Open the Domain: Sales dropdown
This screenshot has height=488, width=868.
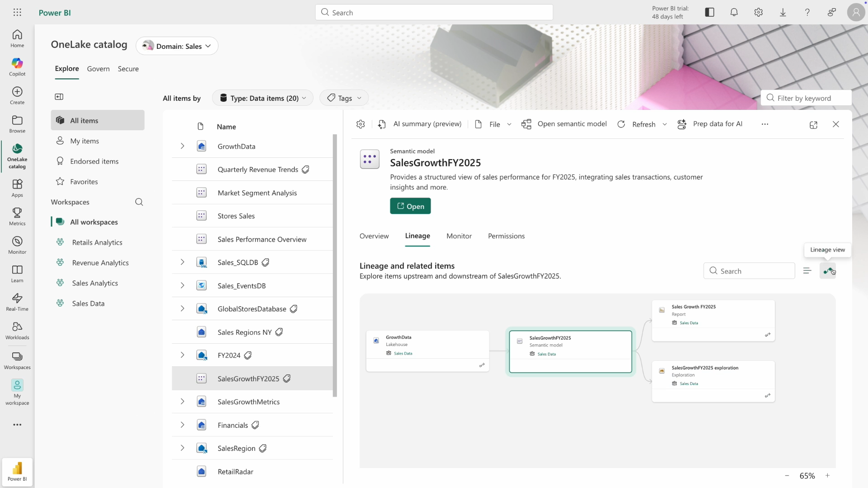coord(177,46)
